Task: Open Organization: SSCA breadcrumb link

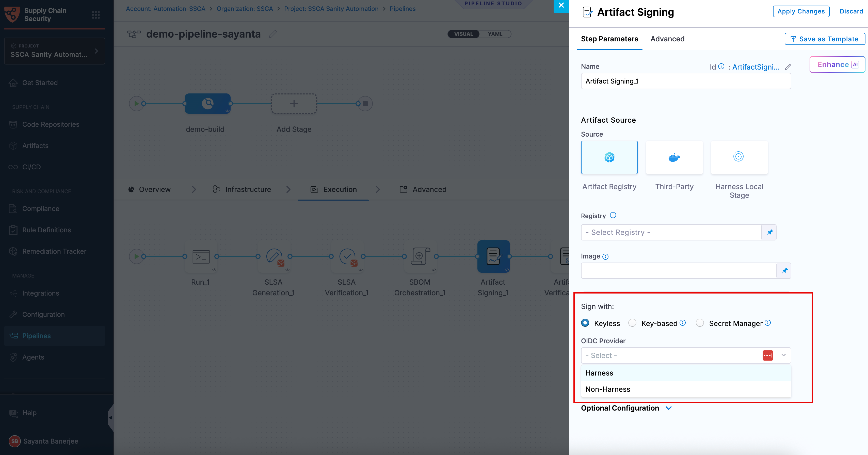Action: pos(245,9)
